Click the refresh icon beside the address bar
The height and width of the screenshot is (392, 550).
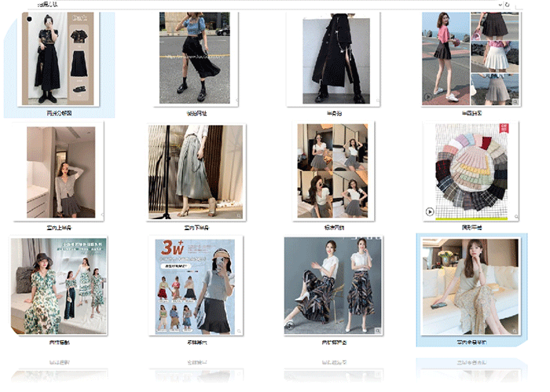tap(508, 5)
